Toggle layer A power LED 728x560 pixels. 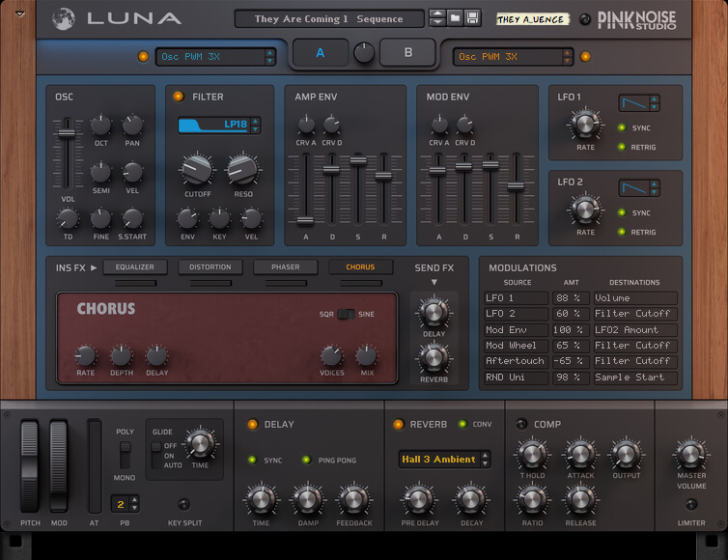(x=143, y=57)
